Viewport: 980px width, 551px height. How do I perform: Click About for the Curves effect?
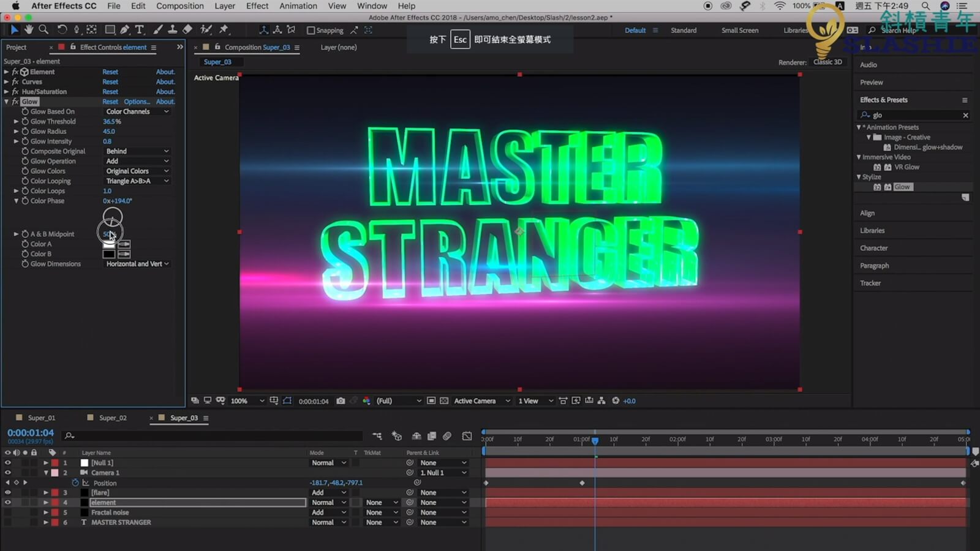(x=165, y=81)
